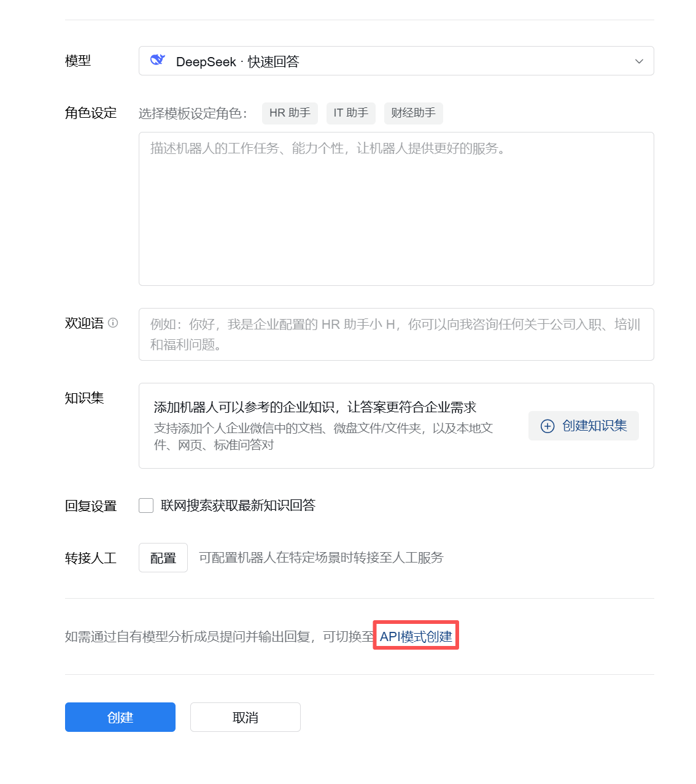Image resolution: width=696 pixels, height=784 pixels.
Task: Click the 联网搜索获取最新知识回答 label text
Action: 238,505
